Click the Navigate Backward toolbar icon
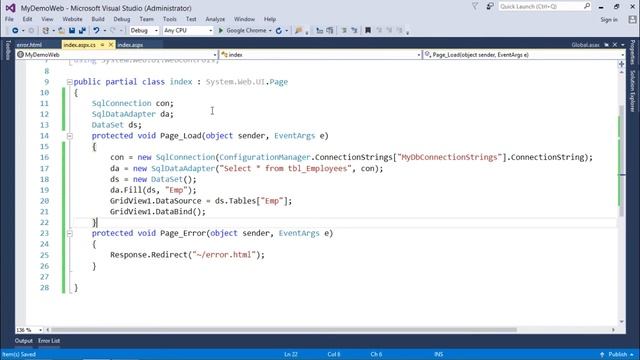 coord(15,31)
